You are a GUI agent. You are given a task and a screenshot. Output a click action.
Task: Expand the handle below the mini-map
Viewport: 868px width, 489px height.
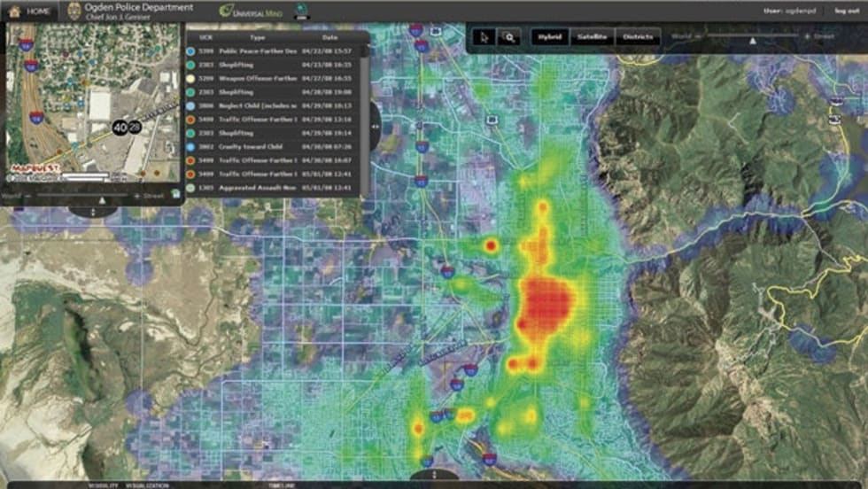pos(93,212)
